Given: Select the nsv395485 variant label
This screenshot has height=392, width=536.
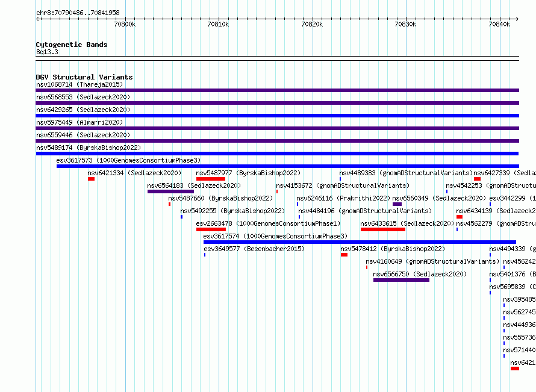Looking at the screenshot, I should point(519,299).
